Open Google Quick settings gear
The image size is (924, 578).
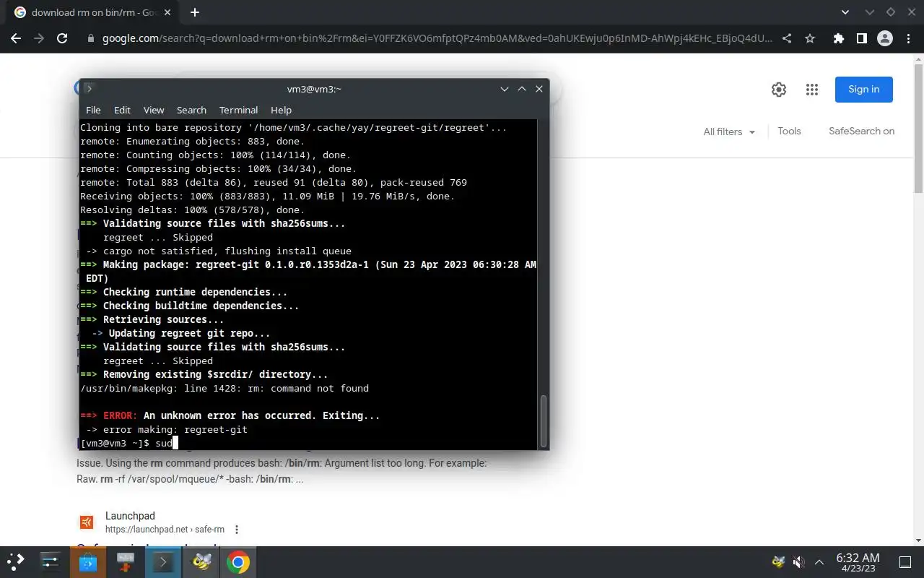[x=778, y=90]
